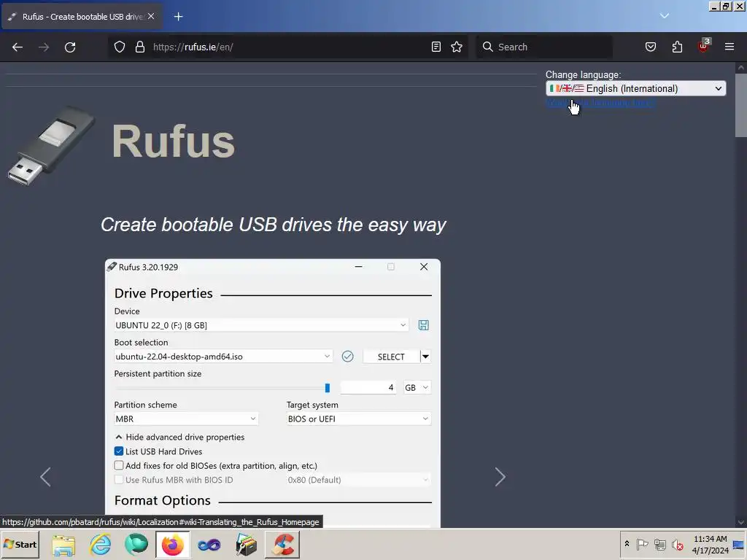
Task: Bookmark this page with the star icon
Action: [x=457, y=47]
